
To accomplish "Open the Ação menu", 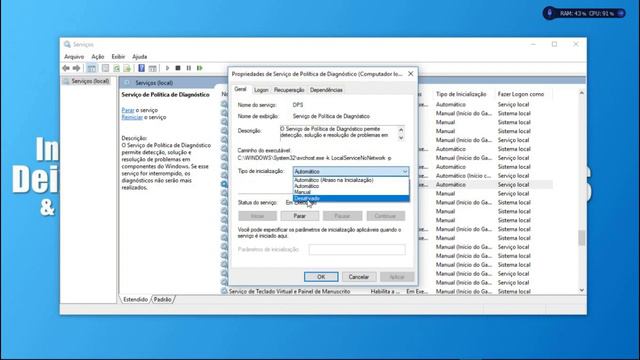I will click(x=98, y=57).
